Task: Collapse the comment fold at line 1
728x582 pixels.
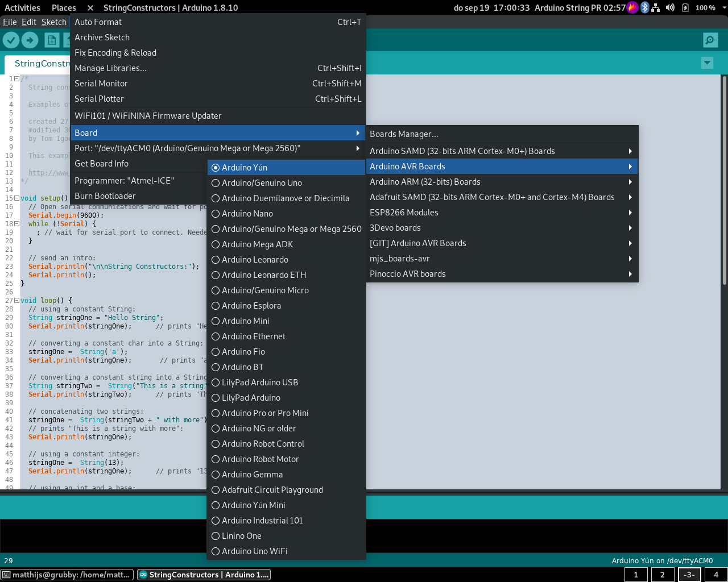Action: tap(16, 79)
